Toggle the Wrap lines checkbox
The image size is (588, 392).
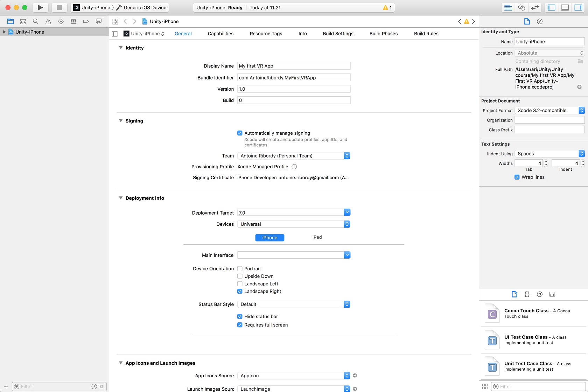tap(517, 177)
